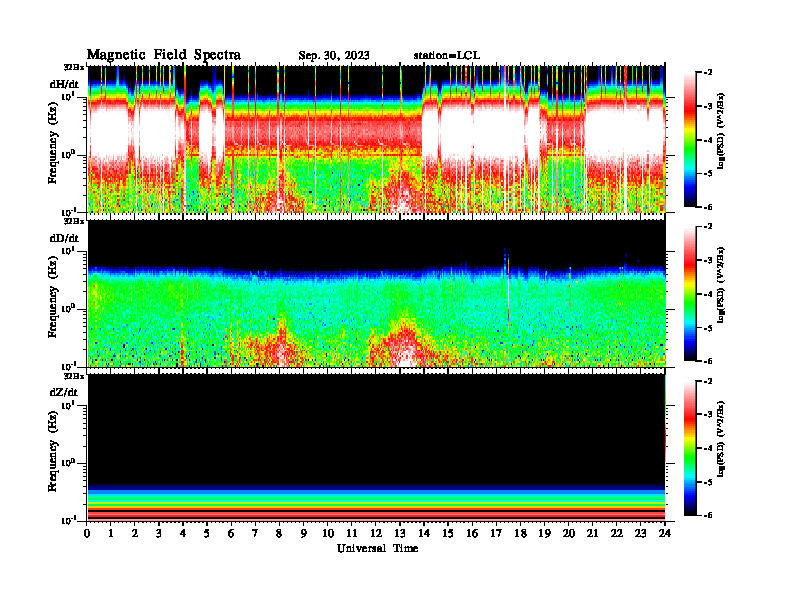Click the time axis tick label "10"
This screenshot has height=612, width=792.
coord(328,533)
